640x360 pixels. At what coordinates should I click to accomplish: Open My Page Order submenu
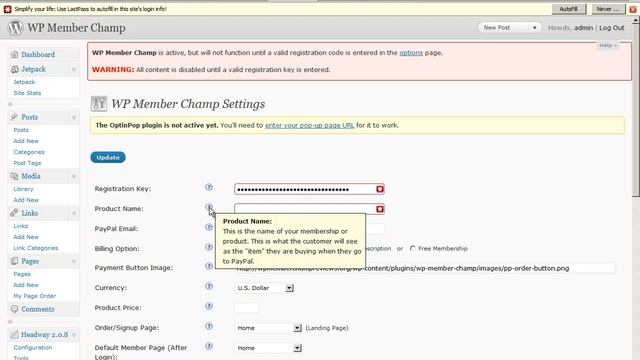[x=35, y=296]
